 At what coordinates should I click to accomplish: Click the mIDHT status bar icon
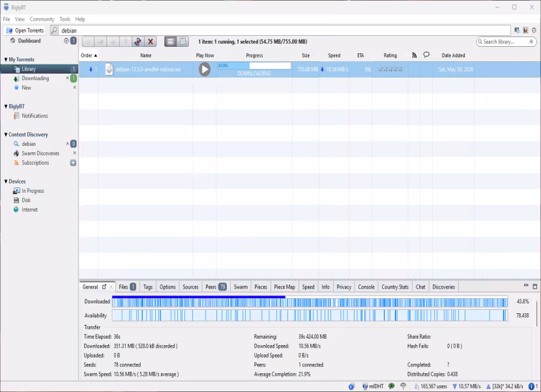373,387
